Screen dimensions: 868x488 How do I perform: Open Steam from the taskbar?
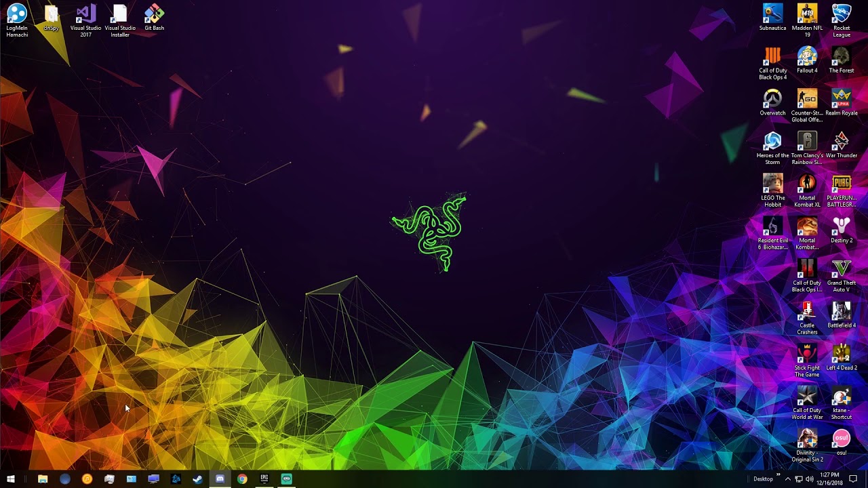tap(197, 479)
